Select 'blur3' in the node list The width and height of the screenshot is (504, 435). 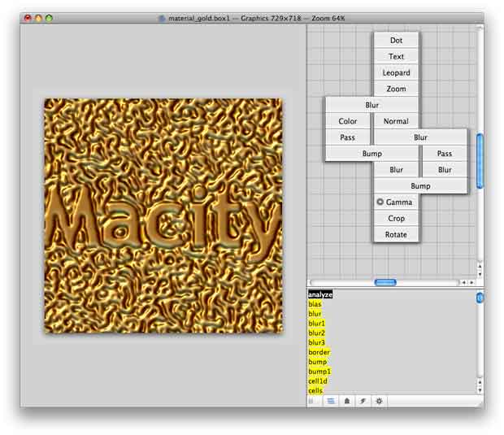coord(316,343)
